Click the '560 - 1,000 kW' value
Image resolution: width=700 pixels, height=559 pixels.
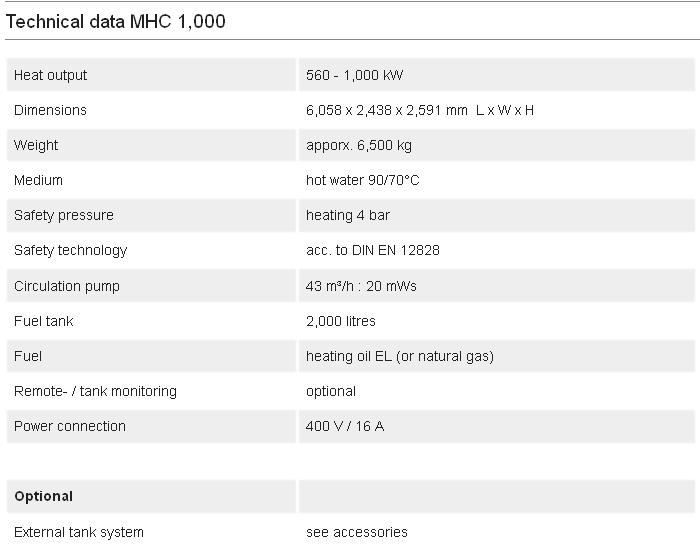[354, 75]
